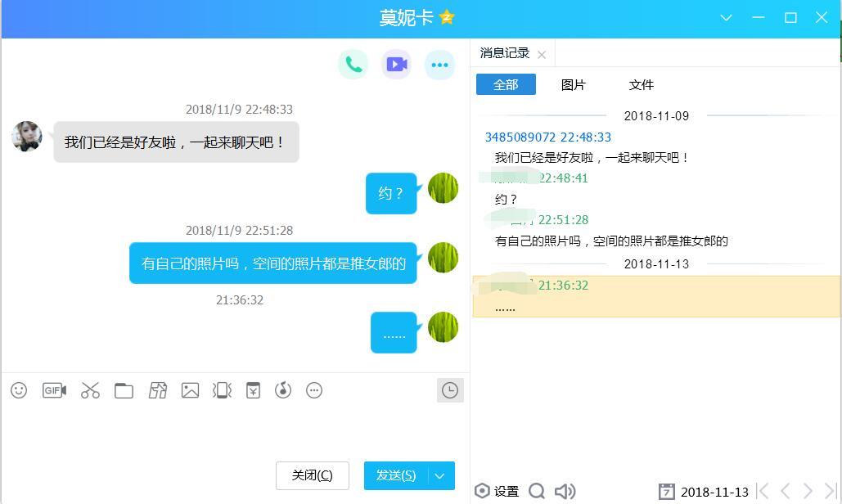Click my green avatar beside 约？
842x504 pixels.
[443, 188]
